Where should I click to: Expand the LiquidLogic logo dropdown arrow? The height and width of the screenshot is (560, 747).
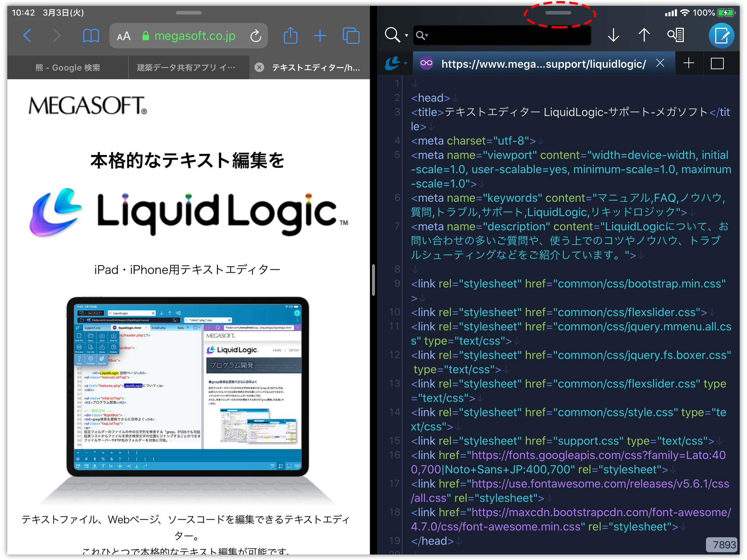(x=406, y=63)
